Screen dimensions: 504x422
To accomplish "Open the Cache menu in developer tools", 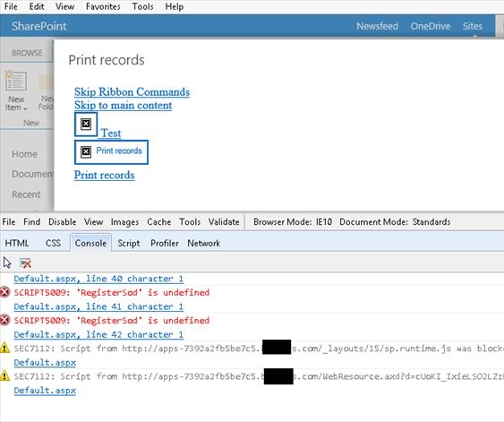I will click(158, 222).
